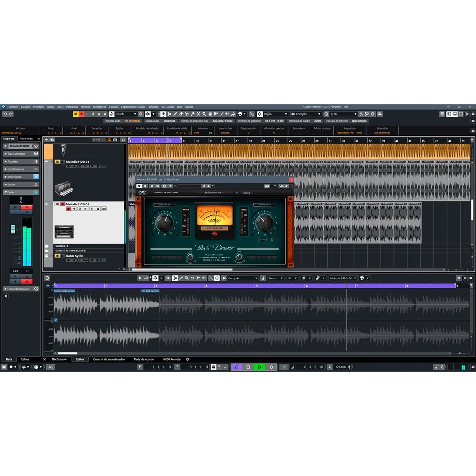Click the Steinberg Hub logo icon at top left
Screen dimensions: 476x476
(x=3, y=107)
